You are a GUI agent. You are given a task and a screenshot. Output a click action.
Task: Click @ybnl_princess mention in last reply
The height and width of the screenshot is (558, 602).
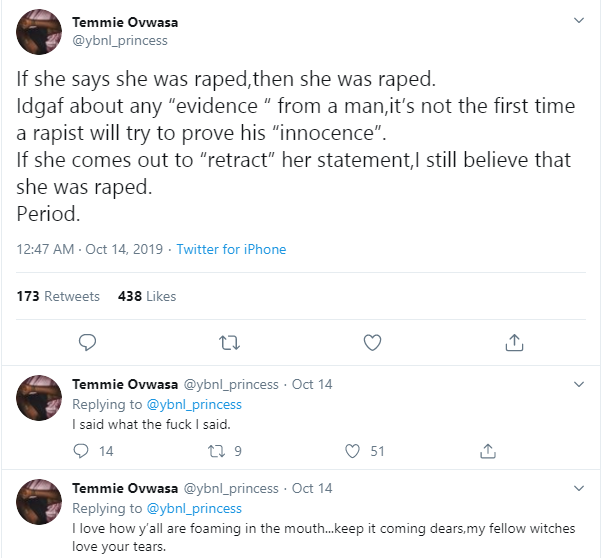click(194, 509)
